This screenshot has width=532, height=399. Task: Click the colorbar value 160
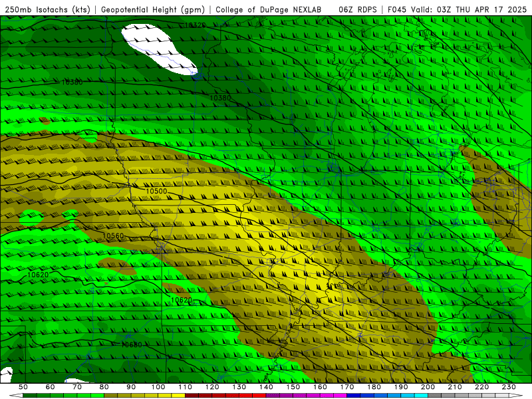pyautogui.click(x=320, y=387)
